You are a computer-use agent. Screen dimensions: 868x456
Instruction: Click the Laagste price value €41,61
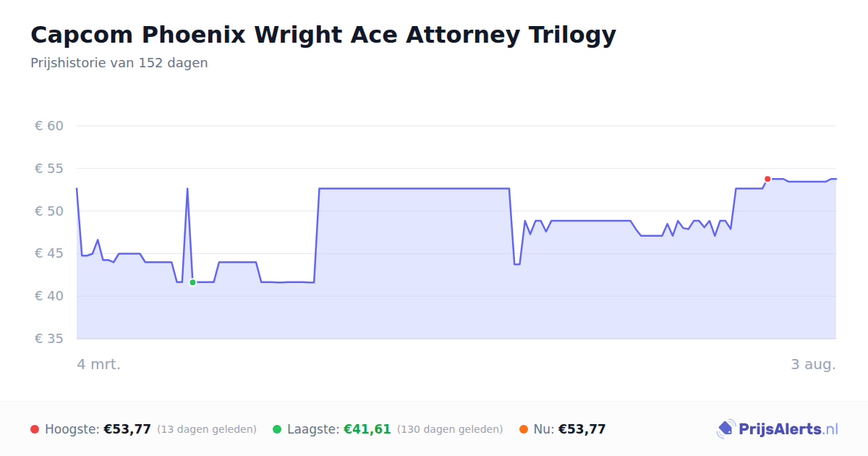[x=367, y=429]
